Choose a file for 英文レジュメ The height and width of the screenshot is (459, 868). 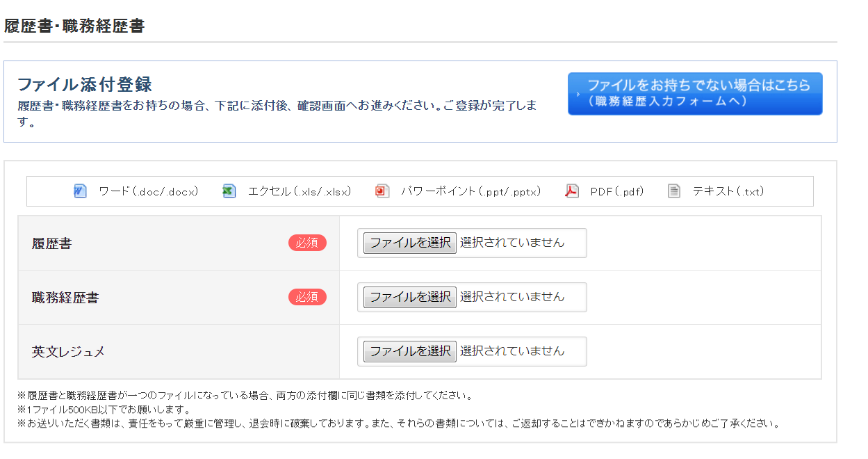click(x=410, y=351)
